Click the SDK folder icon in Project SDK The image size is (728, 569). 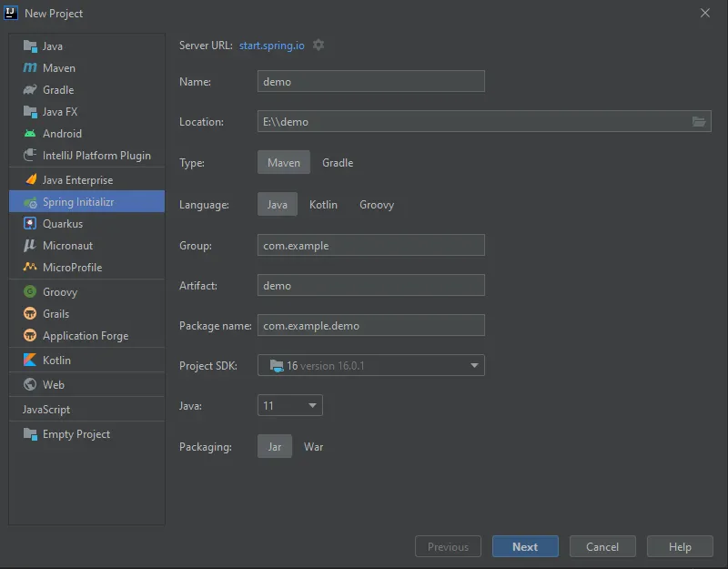277,366
